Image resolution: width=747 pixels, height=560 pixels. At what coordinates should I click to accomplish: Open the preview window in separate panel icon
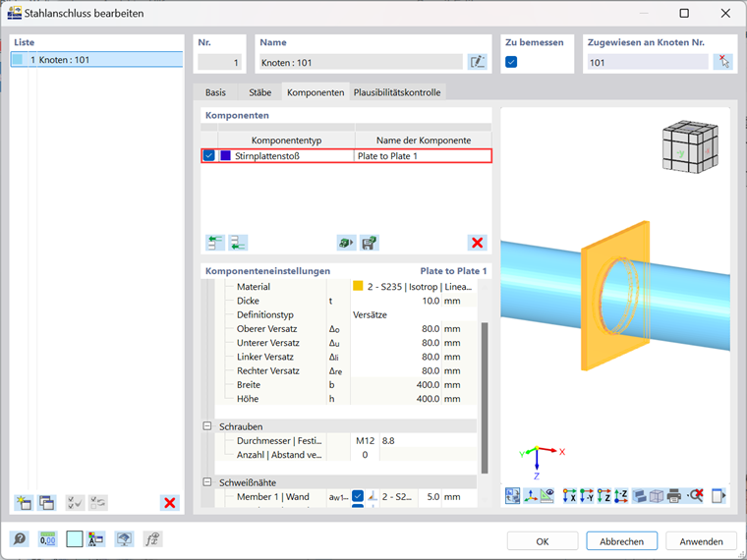click(x=718, y=496)
